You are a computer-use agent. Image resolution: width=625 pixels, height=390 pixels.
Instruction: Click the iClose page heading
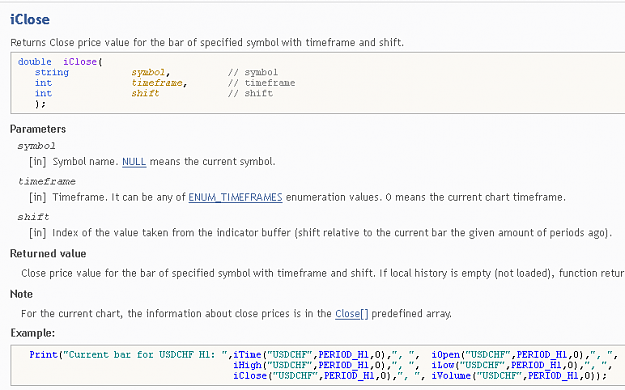coord(30,20)
